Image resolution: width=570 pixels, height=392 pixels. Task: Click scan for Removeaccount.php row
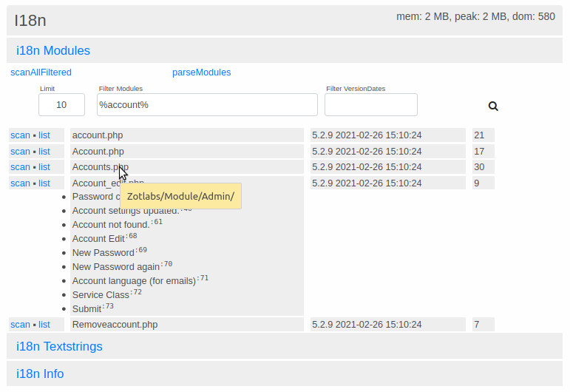(20, 325)
